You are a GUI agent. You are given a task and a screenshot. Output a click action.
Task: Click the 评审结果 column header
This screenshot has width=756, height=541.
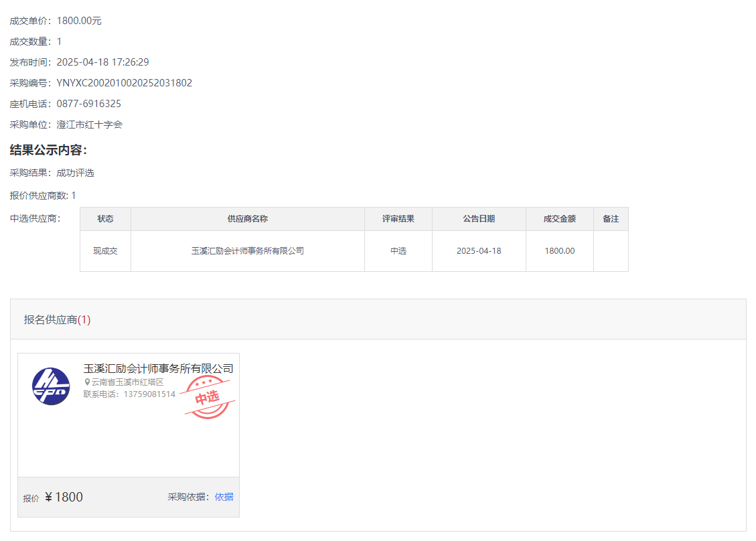(398, 219)
